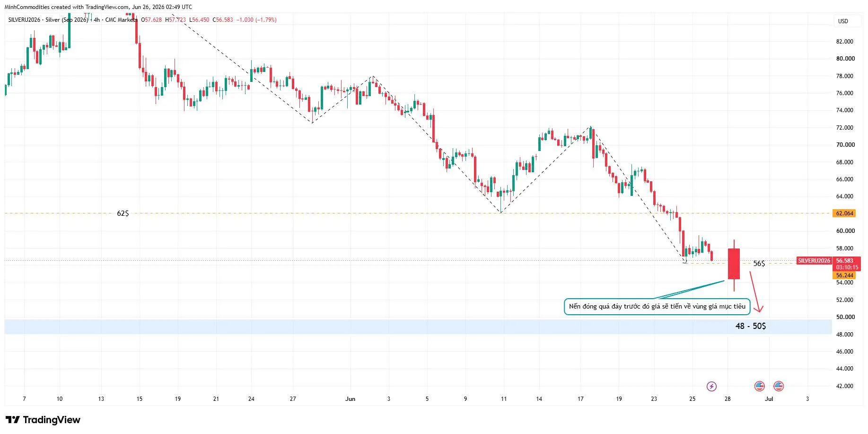Click the countdown timer 03:10:15 label
Viewport: 868px width, 434px height.
(x=847, y=267)
